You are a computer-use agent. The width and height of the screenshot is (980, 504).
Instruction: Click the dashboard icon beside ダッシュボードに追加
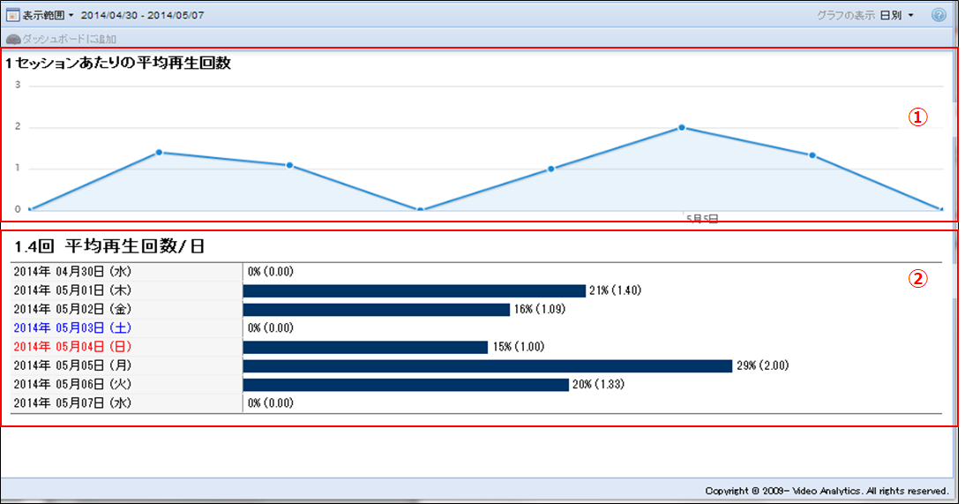point(13,39)
